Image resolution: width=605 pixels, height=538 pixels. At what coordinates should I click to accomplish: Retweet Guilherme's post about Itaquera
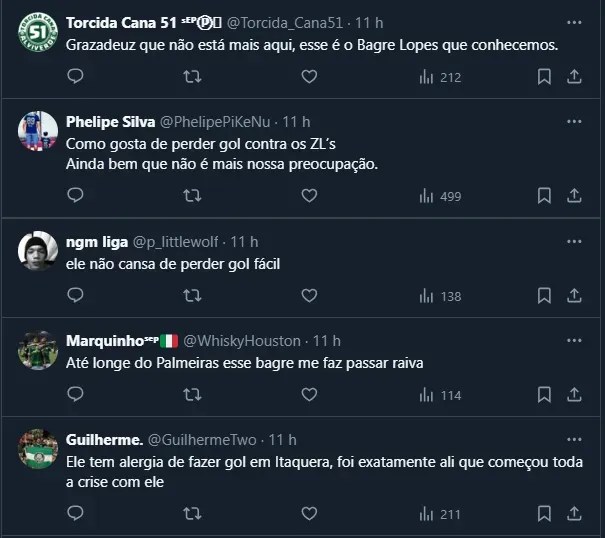[x=193, y=514]
